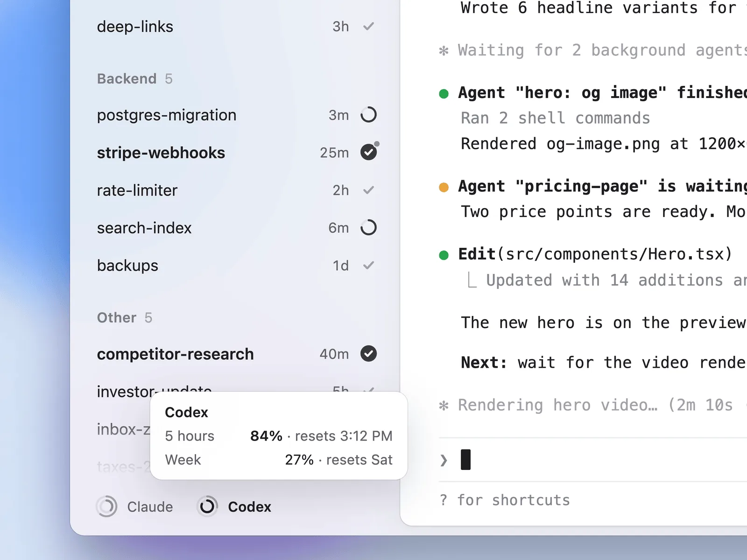Viewport: 747px width, 560px height.
Task: Select the Other group header
Action: point(124,318)
